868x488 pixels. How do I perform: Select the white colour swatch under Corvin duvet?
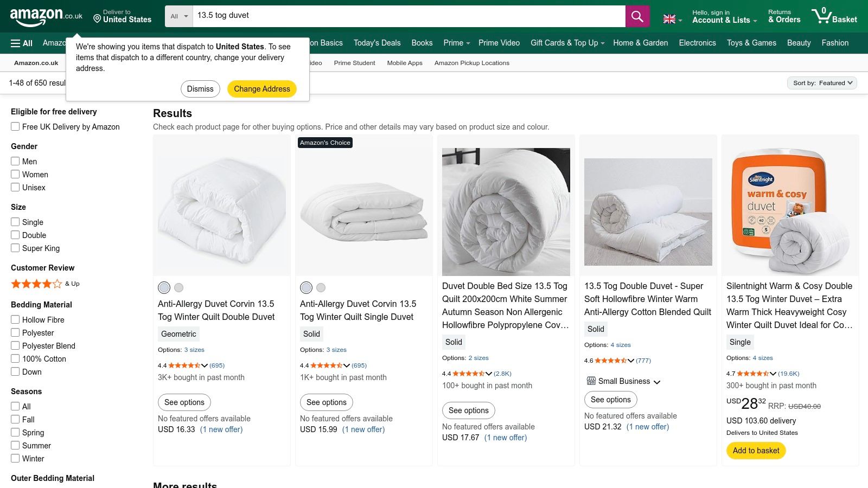(164, 287)
